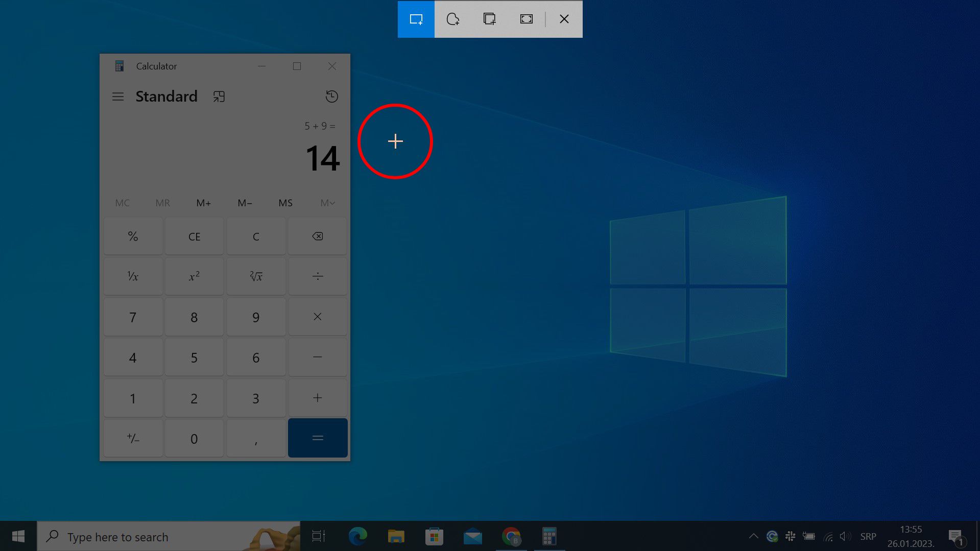The height and width of the screenshot is (551, 980).
Task: Maximize the Calculator window
Action: 297,66
